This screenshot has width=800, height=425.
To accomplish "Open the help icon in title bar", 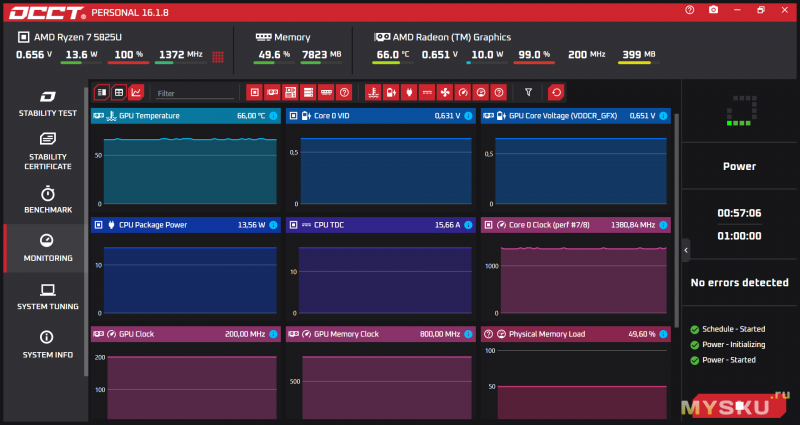I will click(x=689, y=10).
